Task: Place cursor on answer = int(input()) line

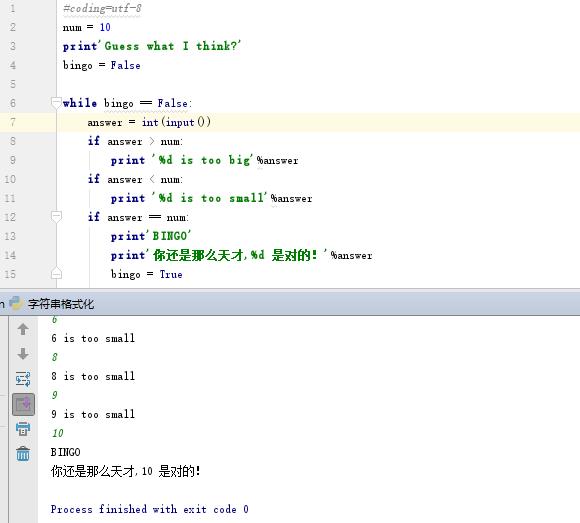Action: pyautogui.click(x=149, y=122)
